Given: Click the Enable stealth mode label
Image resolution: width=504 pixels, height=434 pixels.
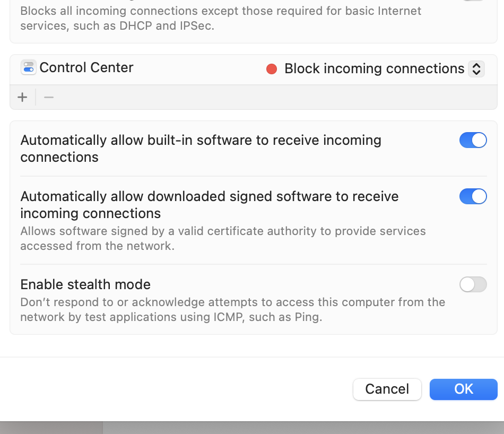Looking at the screenshot, I should point(85,284).
